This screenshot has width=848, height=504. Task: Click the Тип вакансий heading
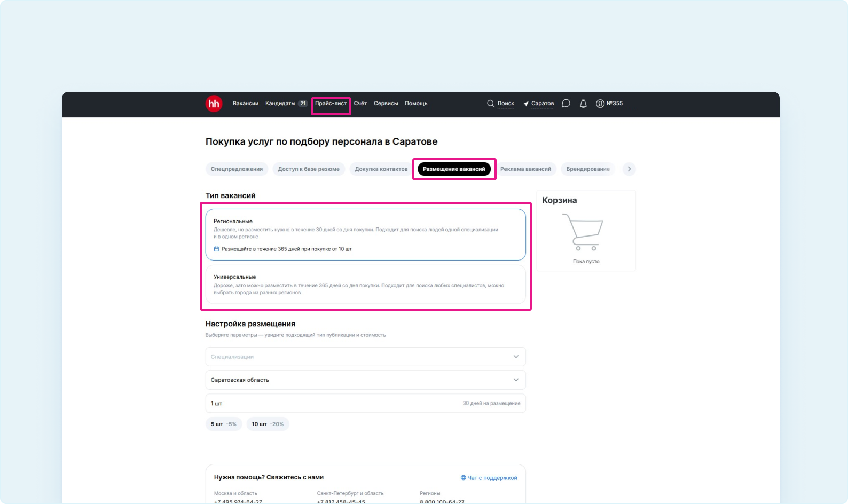pos(231,195)
